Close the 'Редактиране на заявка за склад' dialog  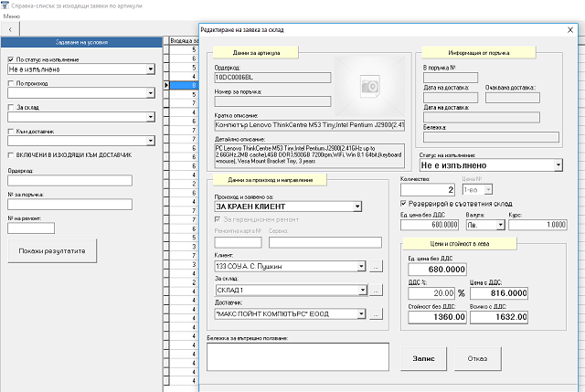pos(570,30)
